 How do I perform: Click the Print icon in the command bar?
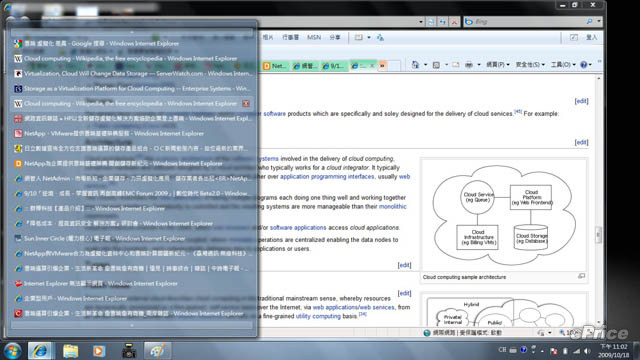coord(469,65)
